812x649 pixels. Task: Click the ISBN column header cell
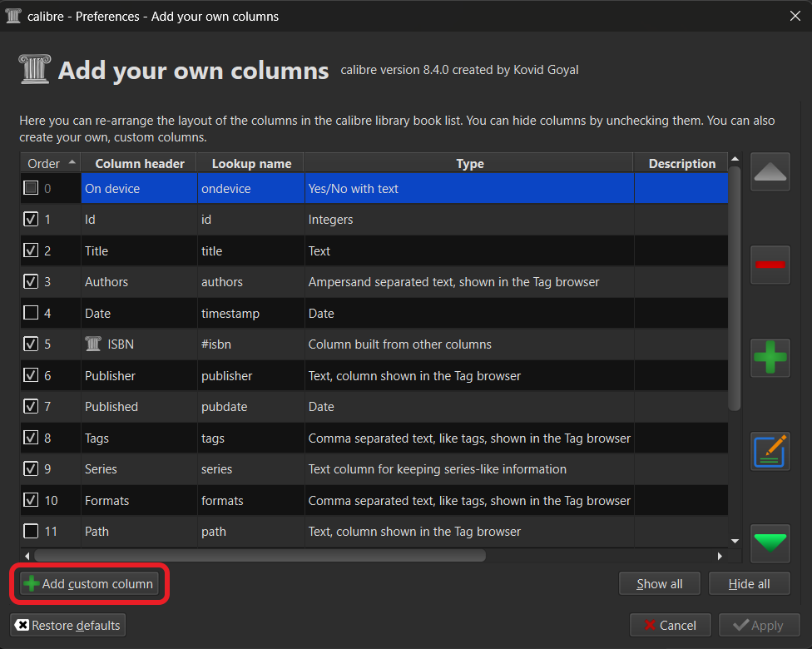click(139, 344)
